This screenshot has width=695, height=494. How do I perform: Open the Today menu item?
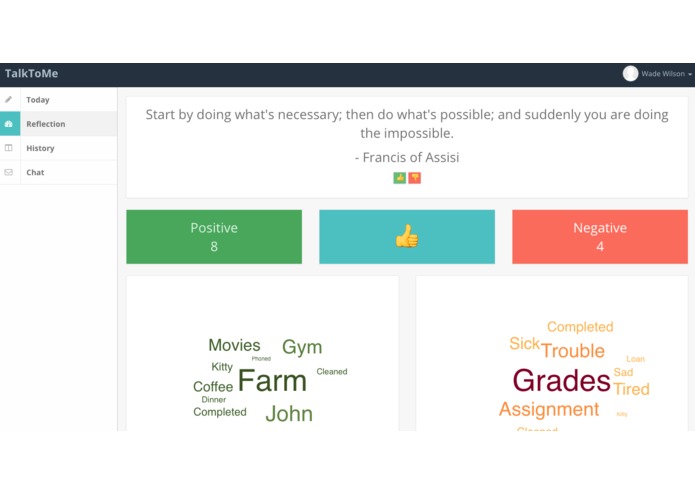[59, 100]
